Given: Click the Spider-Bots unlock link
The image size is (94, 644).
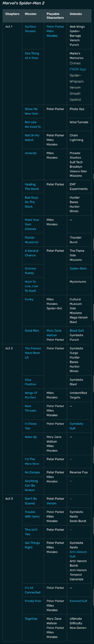Looking at the screenshot, I should coord(78,269).
